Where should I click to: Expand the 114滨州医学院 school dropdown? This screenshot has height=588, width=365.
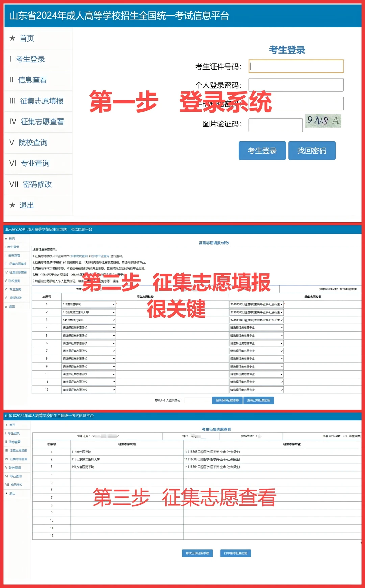[89, 304]
